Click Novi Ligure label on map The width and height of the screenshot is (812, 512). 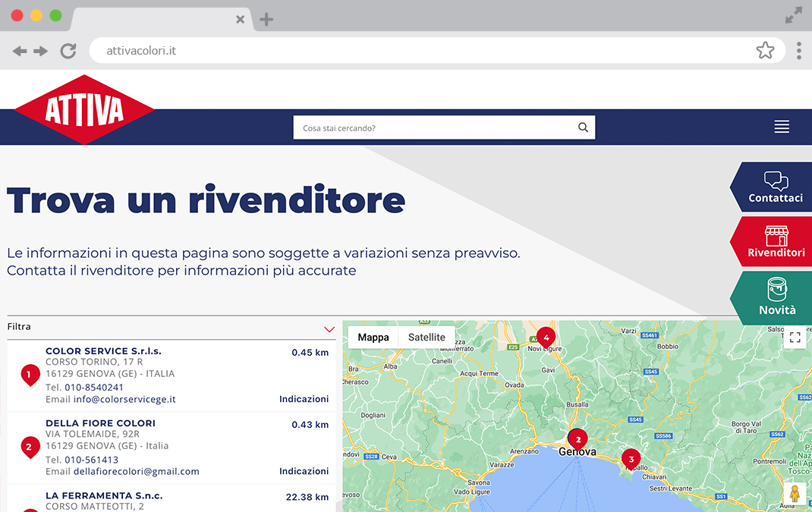coord(545,349)
